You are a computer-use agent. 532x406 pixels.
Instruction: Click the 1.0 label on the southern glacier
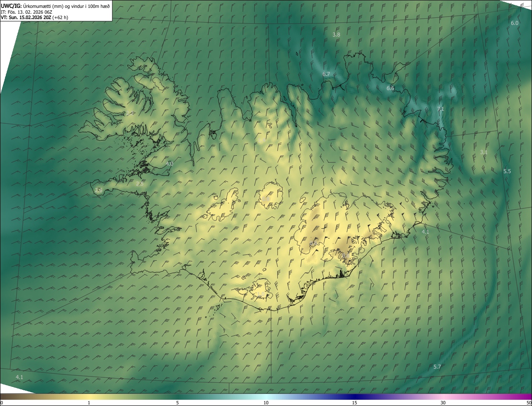click(x=261, y=294)
